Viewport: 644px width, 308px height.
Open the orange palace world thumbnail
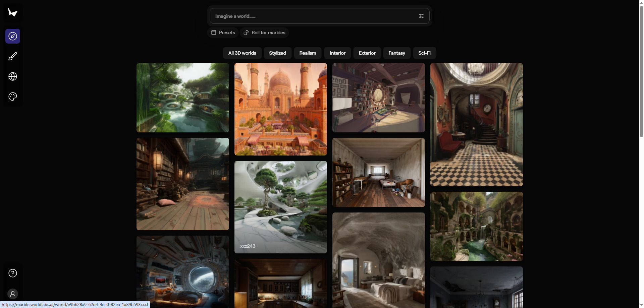point(280,109)
